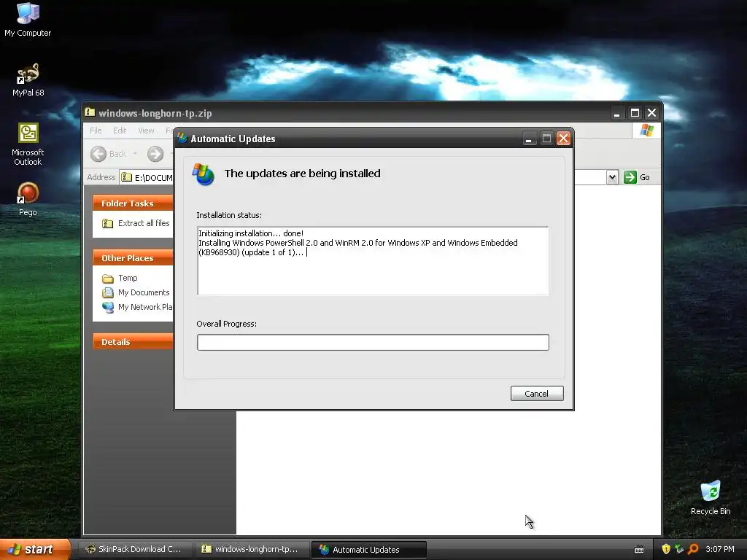Image resolution: width=747 pixels, height=560 pixels.
Task: Click the Overall Progress bar
Action: (373, 343)
